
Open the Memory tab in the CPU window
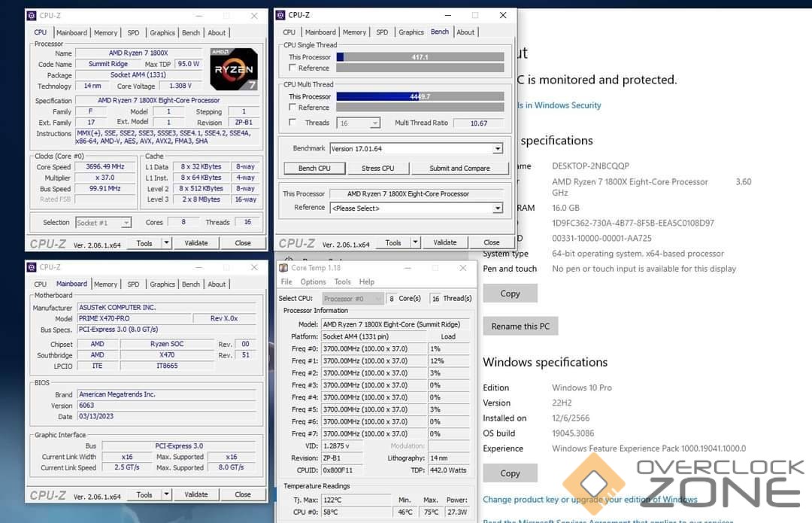pos(106,32)
